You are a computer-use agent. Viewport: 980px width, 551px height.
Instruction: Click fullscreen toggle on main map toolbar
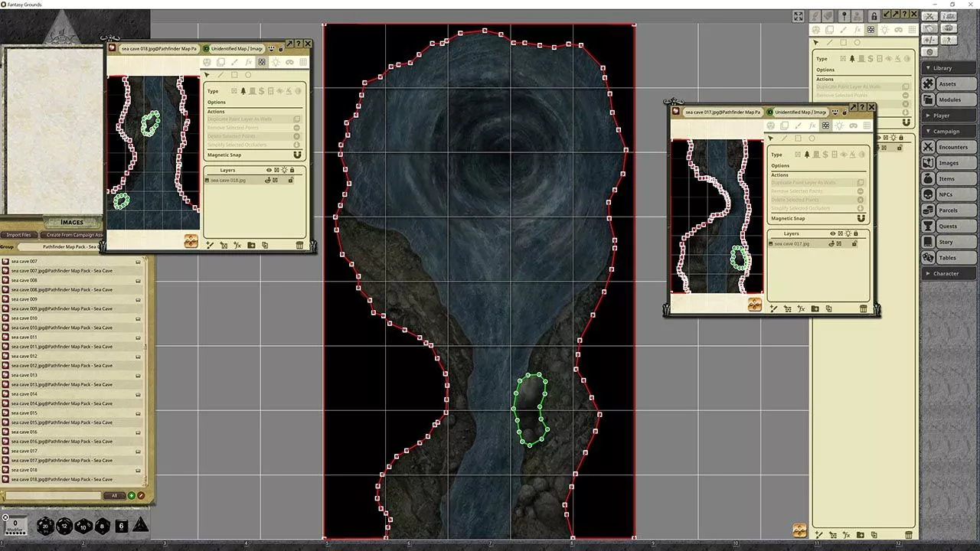798,16
